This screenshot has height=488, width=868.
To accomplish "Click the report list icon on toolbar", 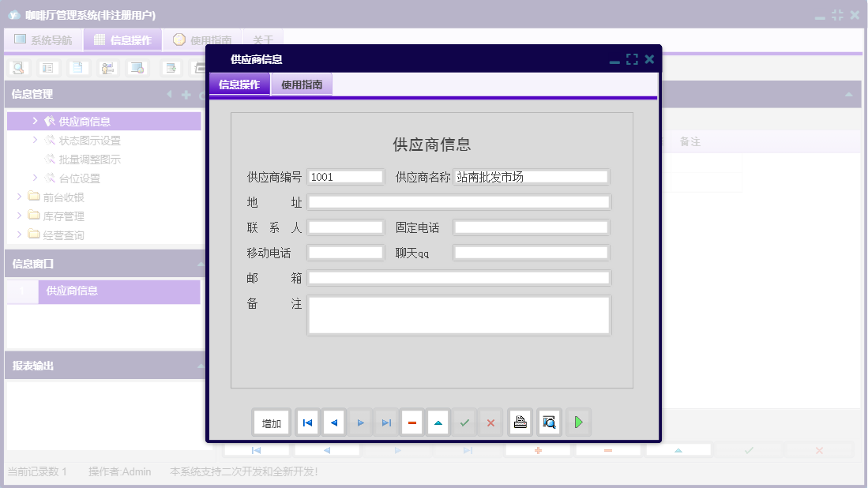I will tap(47, 68).
